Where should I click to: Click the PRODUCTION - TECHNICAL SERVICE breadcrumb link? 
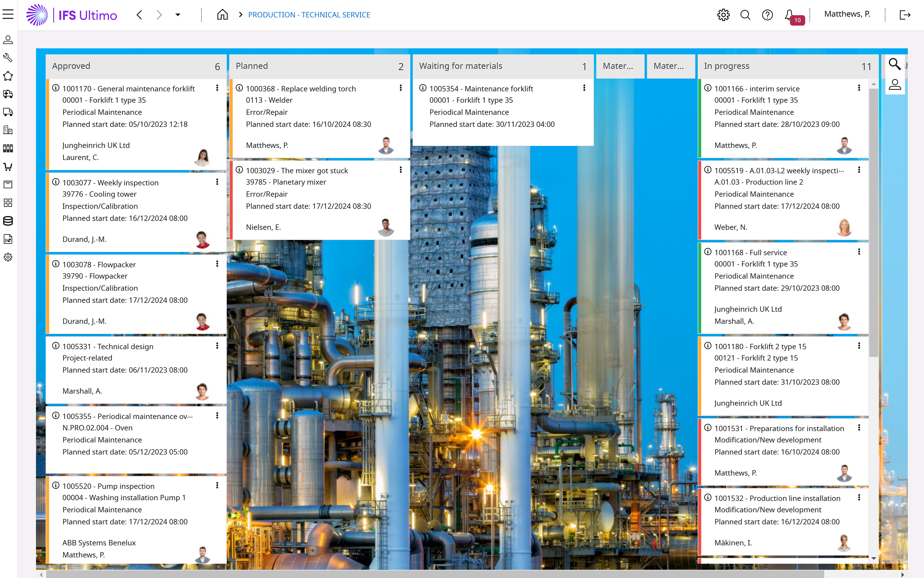click(x=309, y=14)
